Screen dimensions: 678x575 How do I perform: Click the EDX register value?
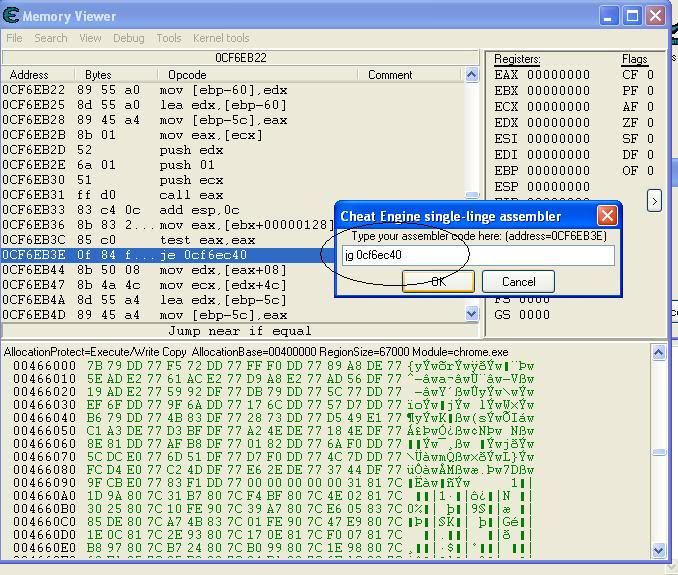tap(558, 123)
